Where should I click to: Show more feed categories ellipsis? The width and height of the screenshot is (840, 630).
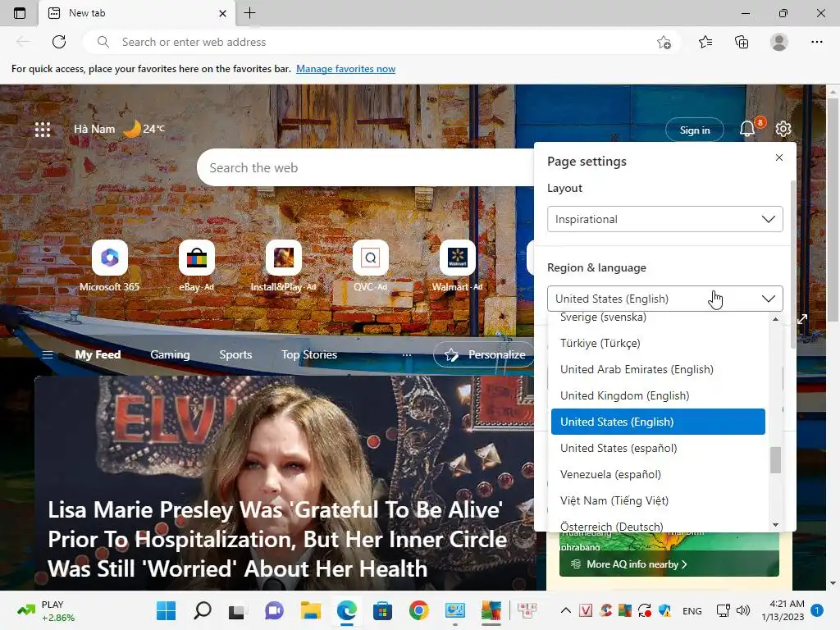click(407, 354)
